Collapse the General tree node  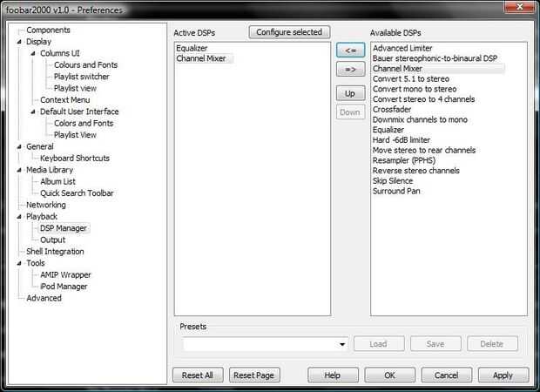[x=19, y=146]
